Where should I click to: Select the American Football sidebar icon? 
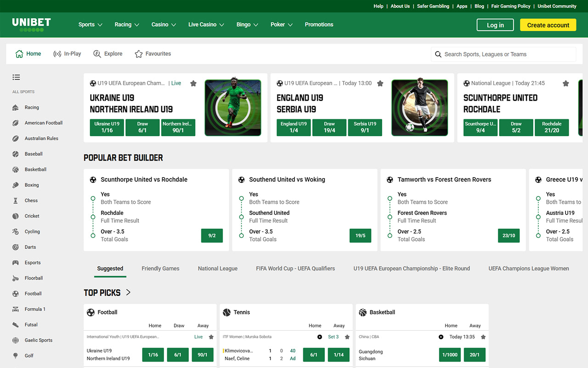[x=16, y=123]
